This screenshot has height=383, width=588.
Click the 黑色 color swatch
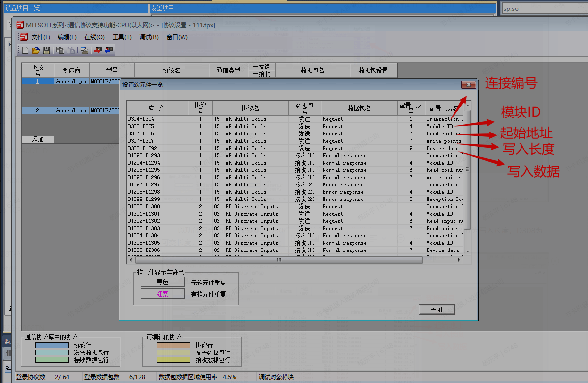[x=162, y=282]
